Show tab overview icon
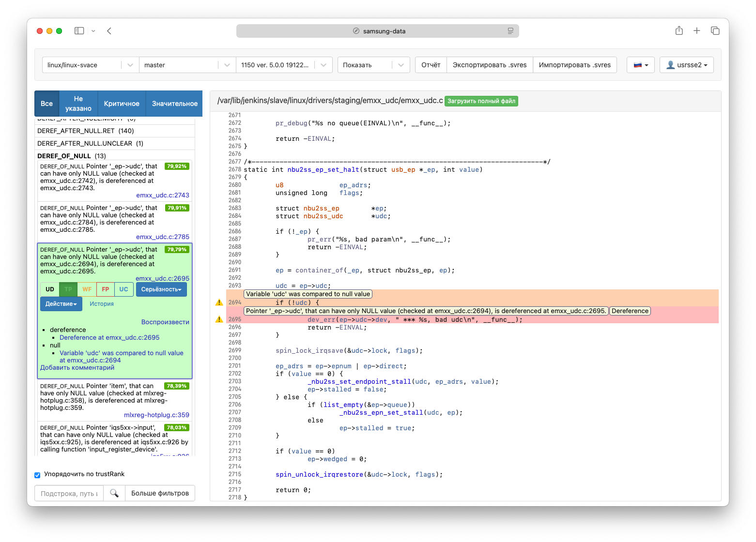 [x=715, y=31]
